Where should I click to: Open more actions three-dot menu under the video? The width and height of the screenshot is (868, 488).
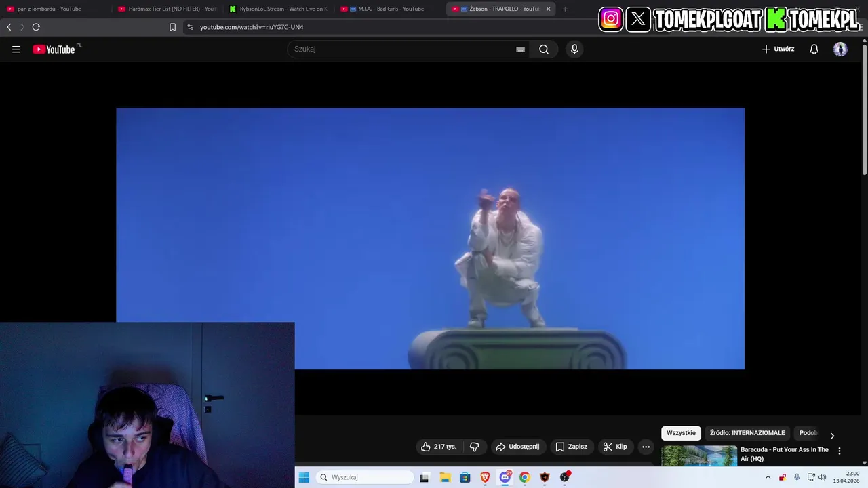tap(646, 447)
